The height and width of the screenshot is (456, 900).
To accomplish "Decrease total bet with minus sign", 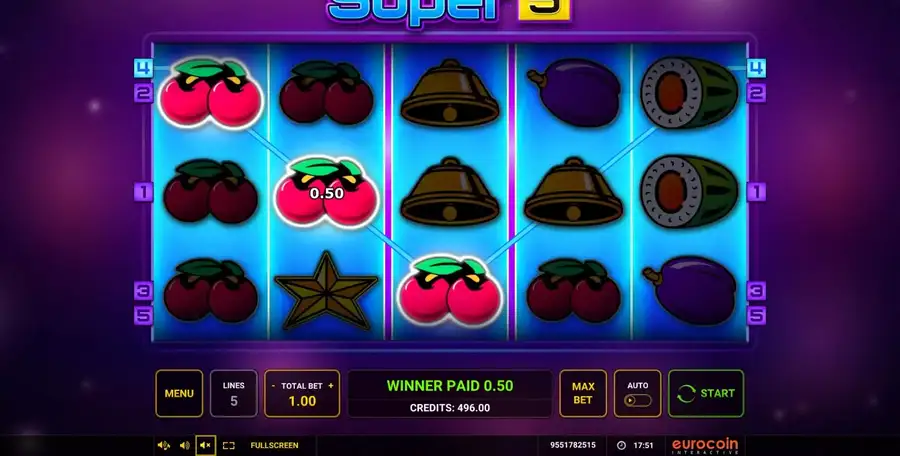I will click(x=273, y=386).
